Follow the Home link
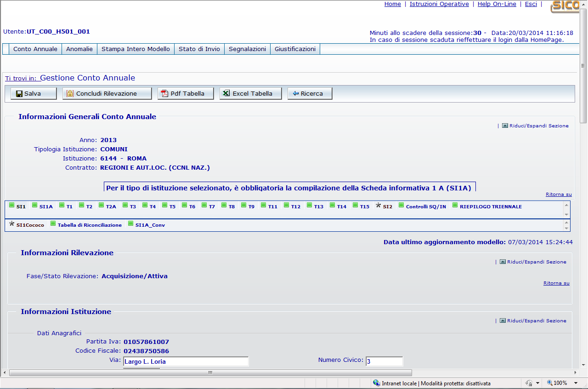The image size is (588, 389). 393,4
